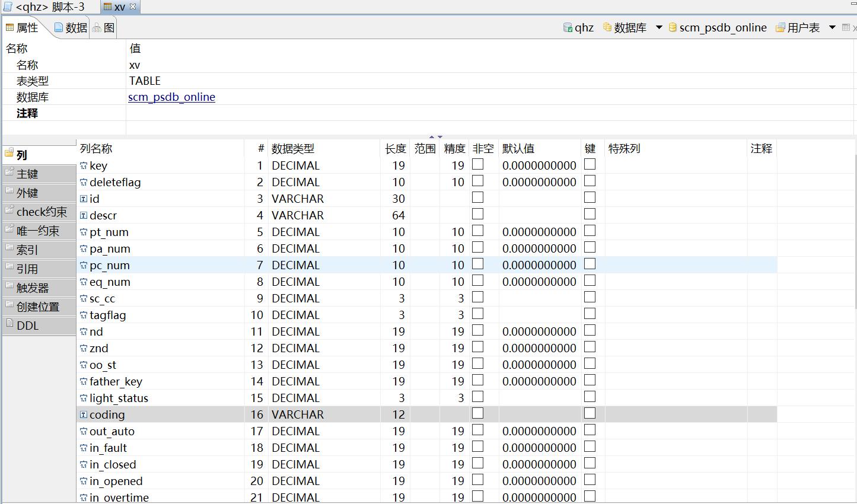The height and width of the screenshot is (504, 857).
Task: Open the scm_psdb_online database link
Action: click(171, 97)
